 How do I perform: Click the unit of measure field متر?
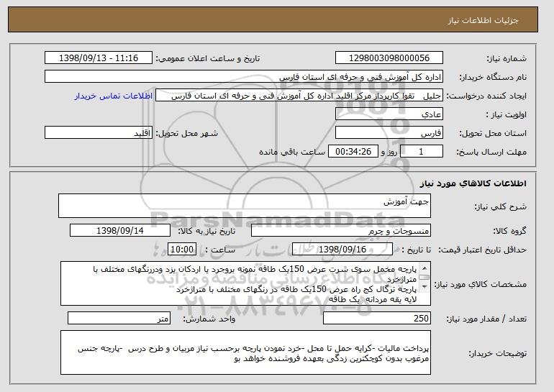[119, 318]
